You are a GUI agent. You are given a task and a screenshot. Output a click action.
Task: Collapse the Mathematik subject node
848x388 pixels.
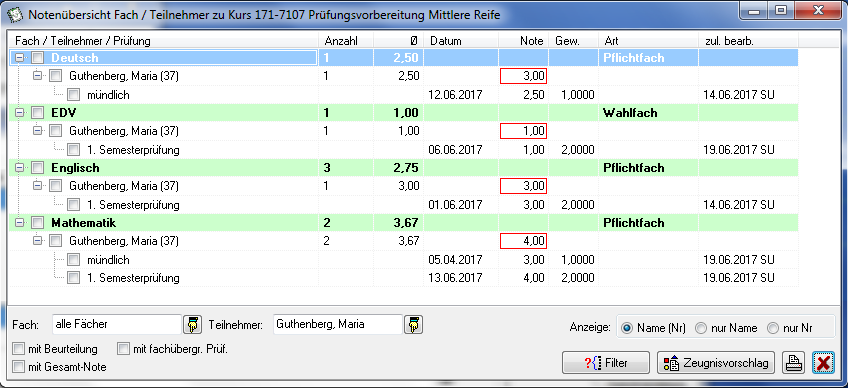(20, 222)
